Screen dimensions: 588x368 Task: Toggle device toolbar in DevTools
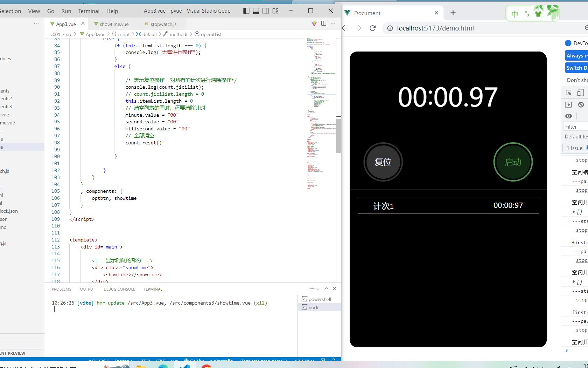pos(581,93)
